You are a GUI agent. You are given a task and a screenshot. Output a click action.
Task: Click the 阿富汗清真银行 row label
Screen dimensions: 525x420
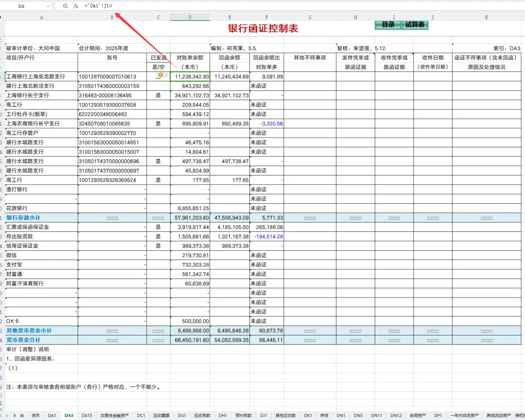pos(41,283)
